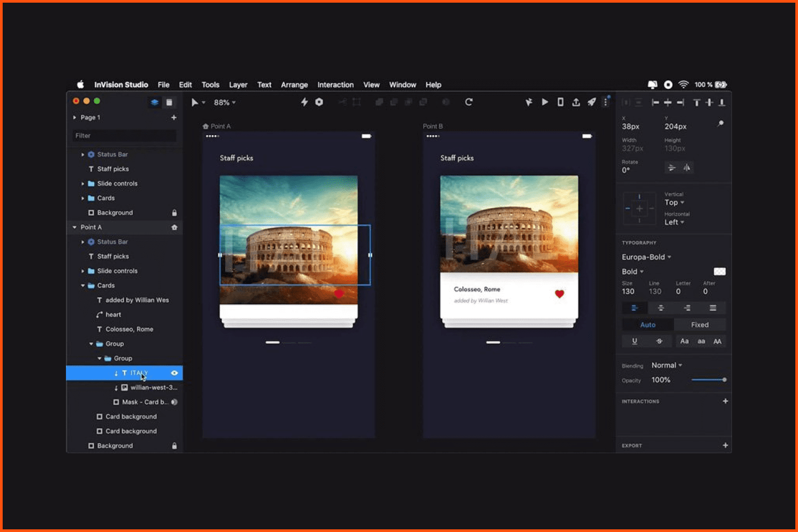Open the Europa-Bold font dropdown

point(646,257)
